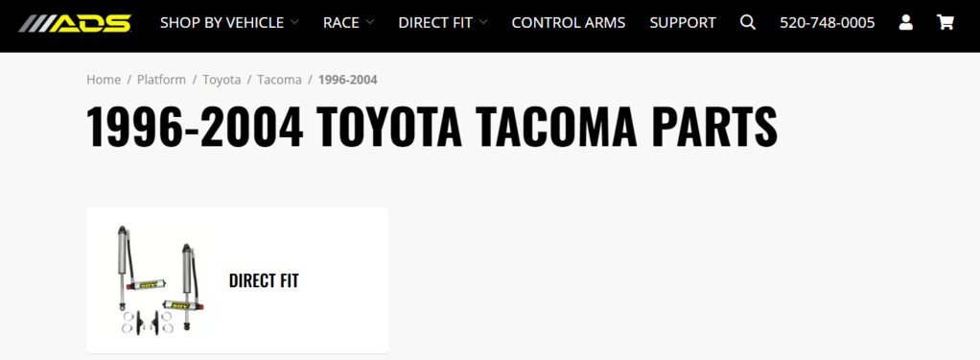
Task: Open the search magnifier icon
Action: (x=748, y=22)
